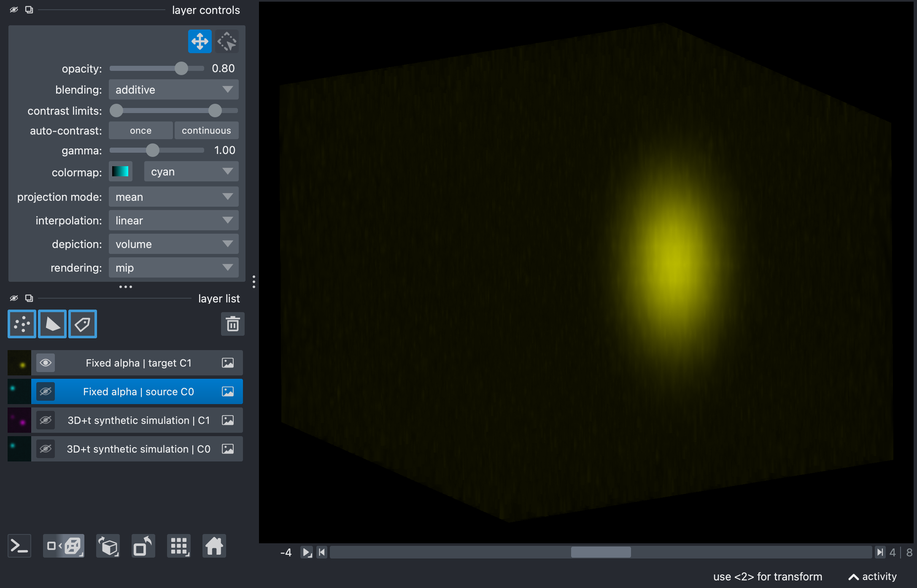The width and height of the screenshot is (917, 588).
Task: Select the transform mode tool
Action: click(227, 41)
